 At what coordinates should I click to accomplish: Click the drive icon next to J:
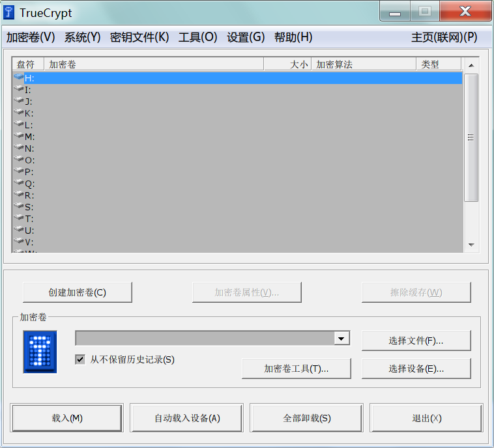19,100
